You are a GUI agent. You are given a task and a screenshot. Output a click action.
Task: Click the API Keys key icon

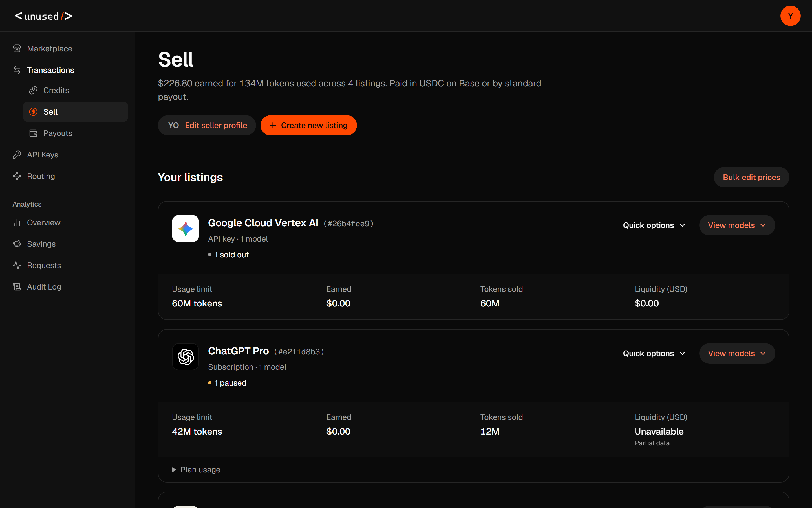tap(17, 155)
